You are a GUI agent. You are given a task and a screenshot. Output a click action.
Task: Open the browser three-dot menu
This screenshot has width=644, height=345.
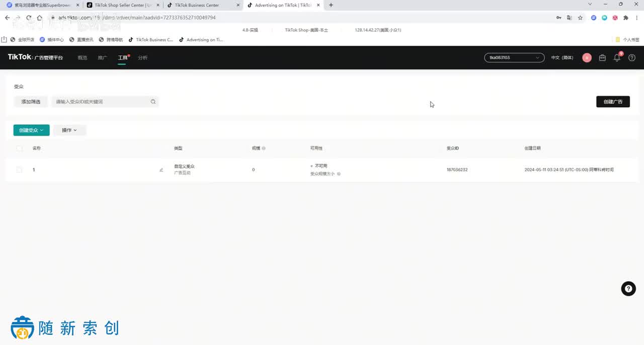coord(636,18)
